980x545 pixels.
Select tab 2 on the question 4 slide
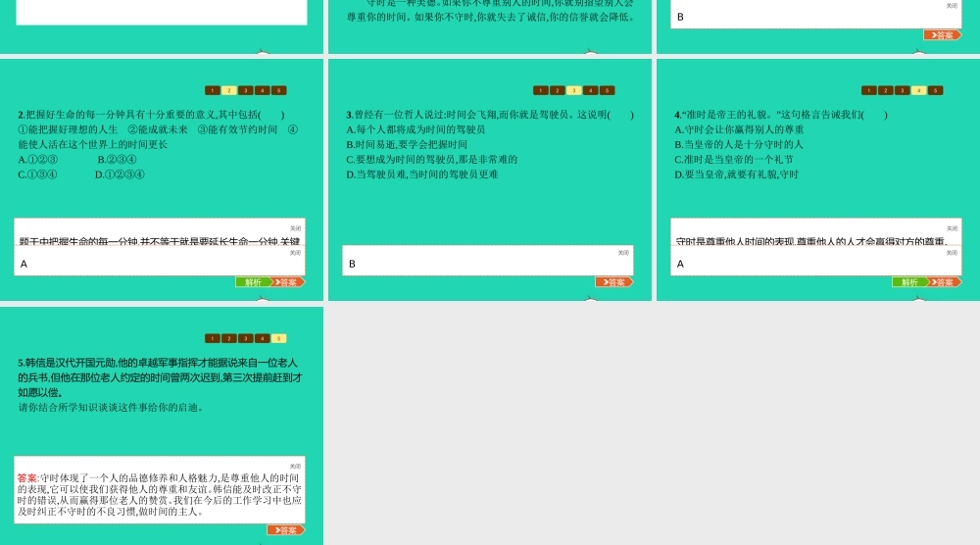[886, 90]
